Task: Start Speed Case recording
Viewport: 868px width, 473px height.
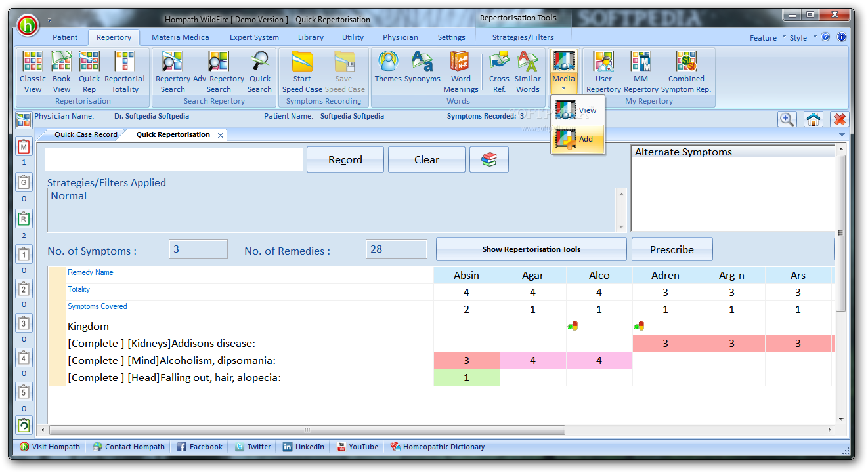Action: click(x=302, y=72)
